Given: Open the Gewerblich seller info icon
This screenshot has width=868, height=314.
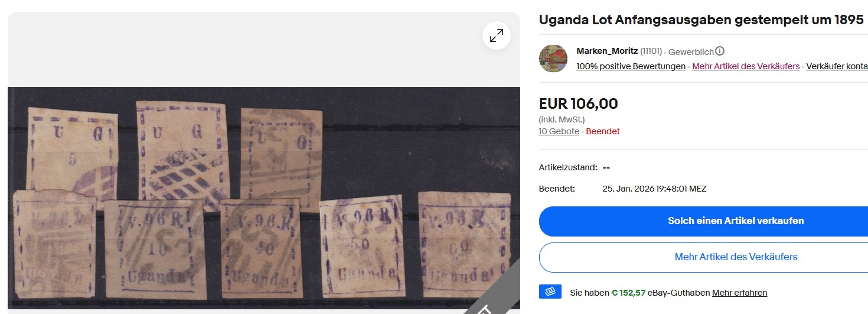Looking at the screenshot, I should click(720, 51).
